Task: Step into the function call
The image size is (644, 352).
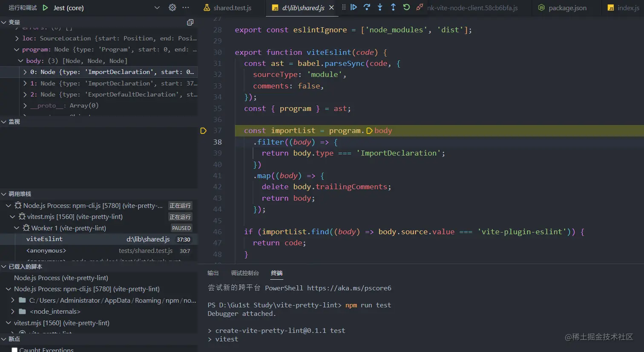Action: point(380,7)
